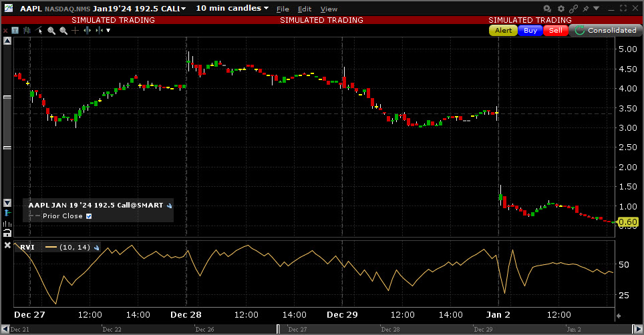644x335 pixels.
Task: Close the RVI indicator panel
Action: (x=7, y=245)
